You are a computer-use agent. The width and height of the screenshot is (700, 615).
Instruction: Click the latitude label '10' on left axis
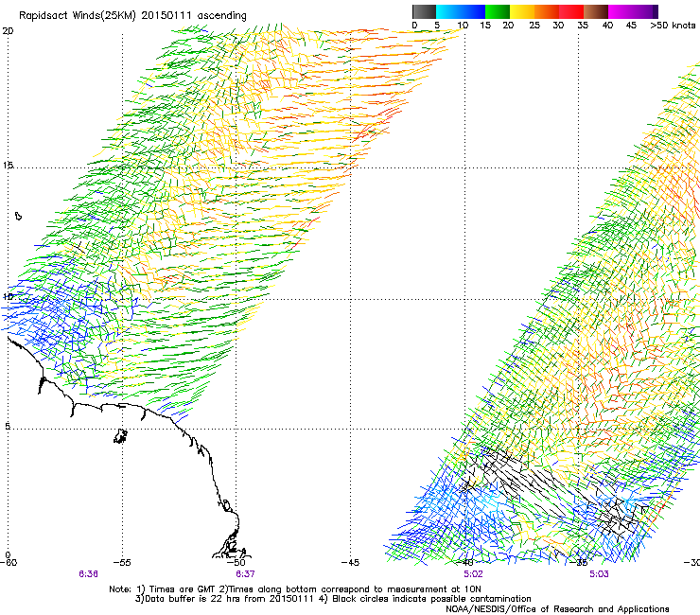[8, 296]
